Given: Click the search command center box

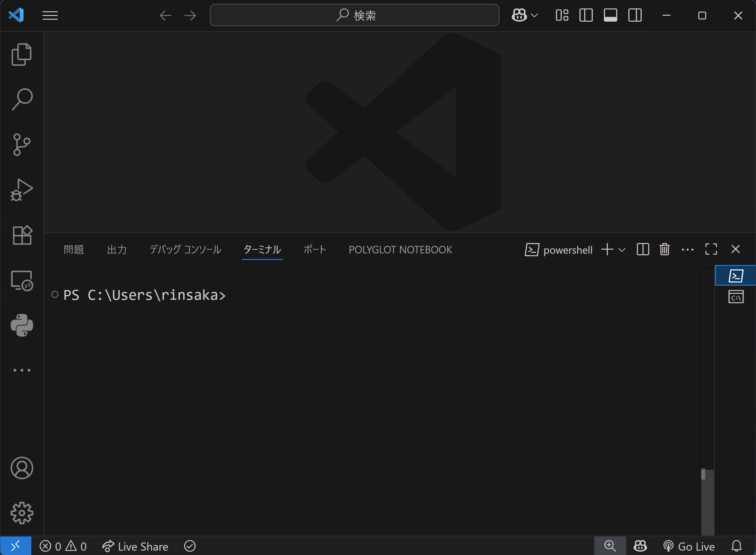Looking at the screenshot, I should 354,15.
